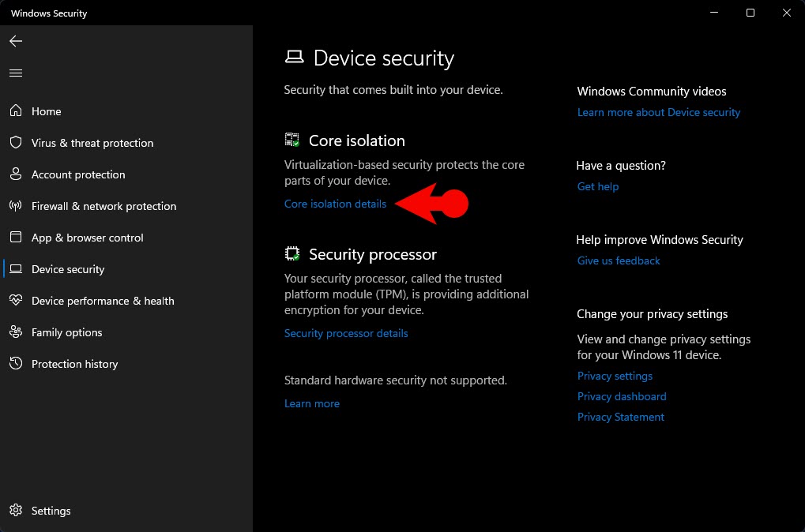This screenshot has height=532, width=805.
Task: Click the Virus & threat protection shield icon
Action: click(x=16, y=143)
